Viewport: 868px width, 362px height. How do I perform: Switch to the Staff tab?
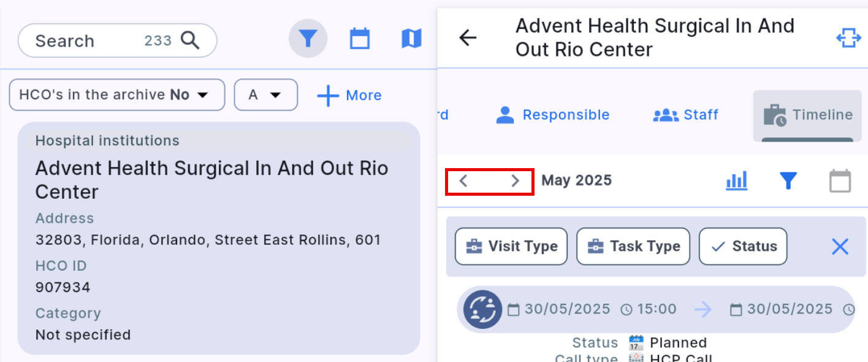click(686, 115)
